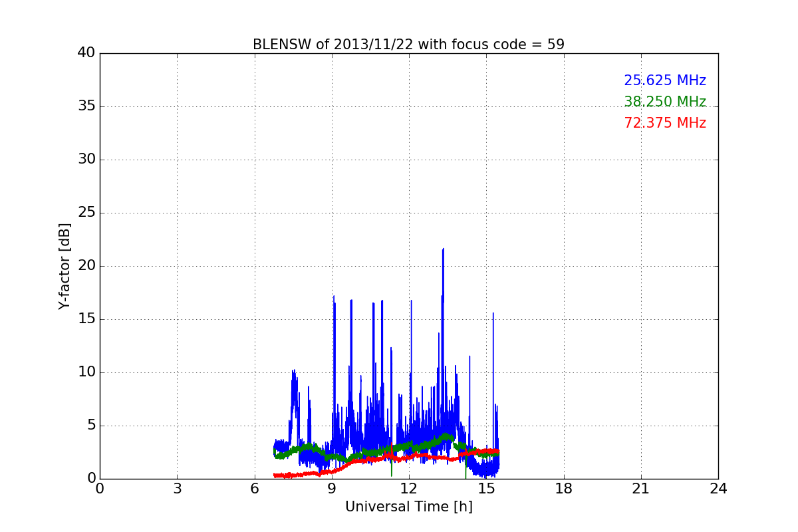Click the x-axis tick label 24
798x532 pixels.
[718, 489]
